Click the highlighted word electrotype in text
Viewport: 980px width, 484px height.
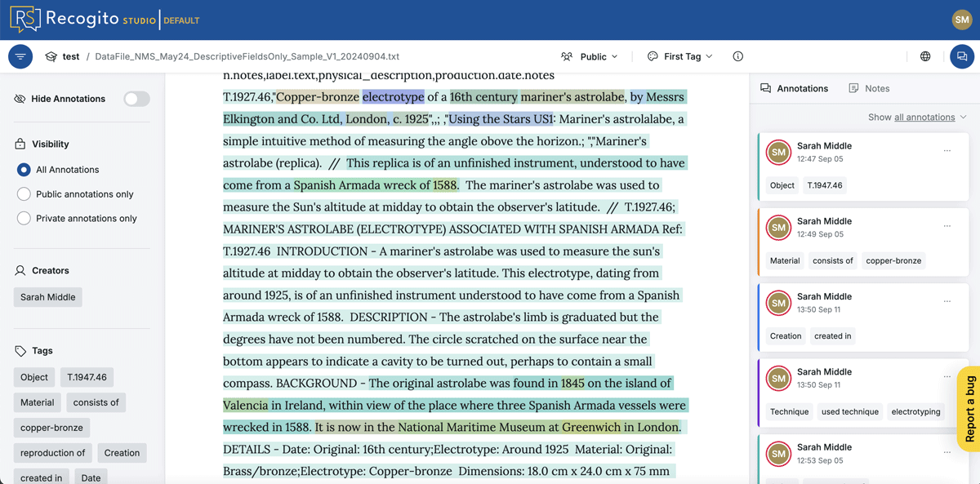393,97
